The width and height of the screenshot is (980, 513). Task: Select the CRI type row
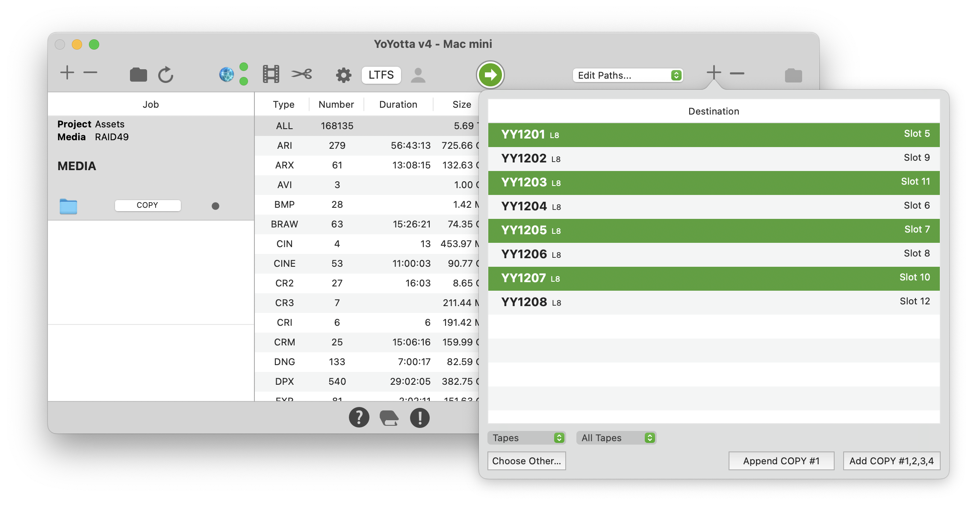click(367, 322)
